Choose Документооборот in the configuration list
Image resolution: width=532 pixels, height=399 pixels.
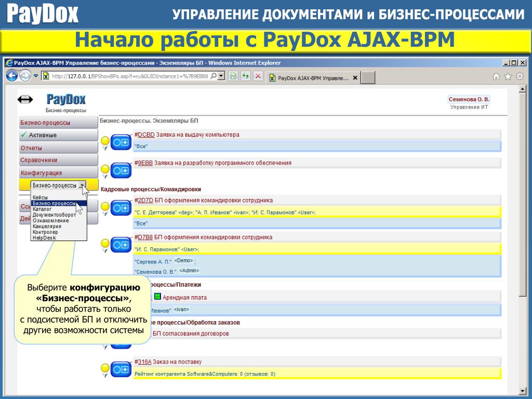click(x=59, y=215)
